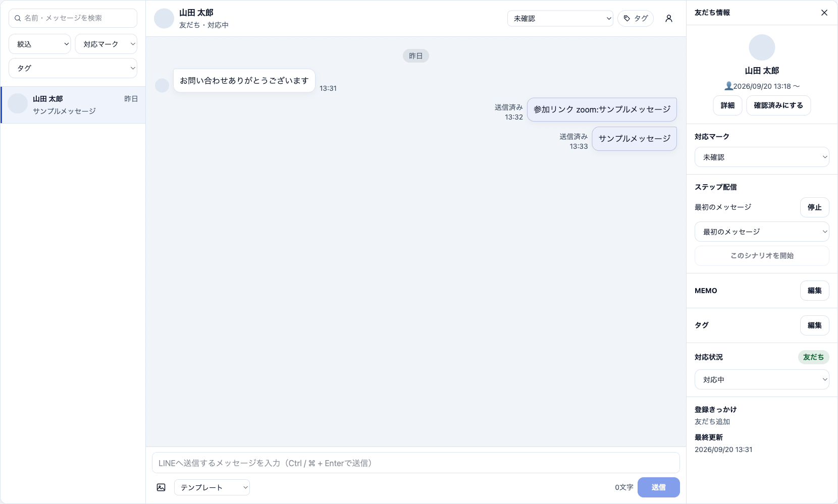The width and height of the screenshot is (838, 504).
Task: Click the name and message search field
Action: pyautogui.click(x=73, y=18)
